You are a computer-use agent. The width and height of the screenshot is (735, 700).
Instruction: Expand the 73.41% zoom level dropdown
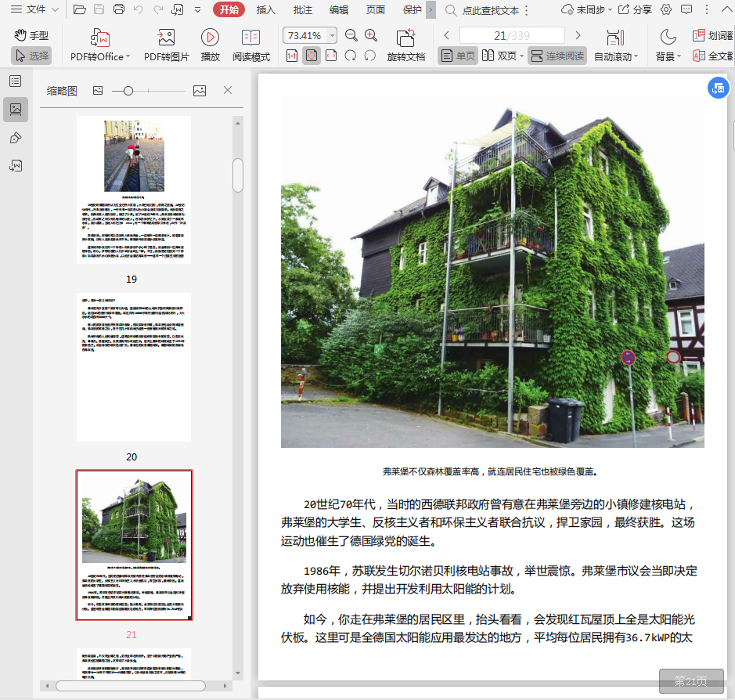pyautogui.click(x=333, y=36)
